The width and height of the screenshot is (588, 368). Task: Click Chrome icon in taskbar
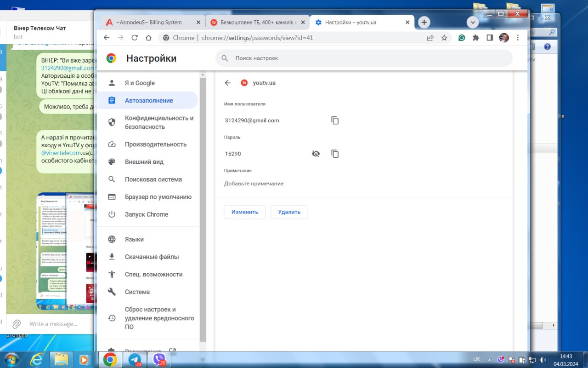110,360
